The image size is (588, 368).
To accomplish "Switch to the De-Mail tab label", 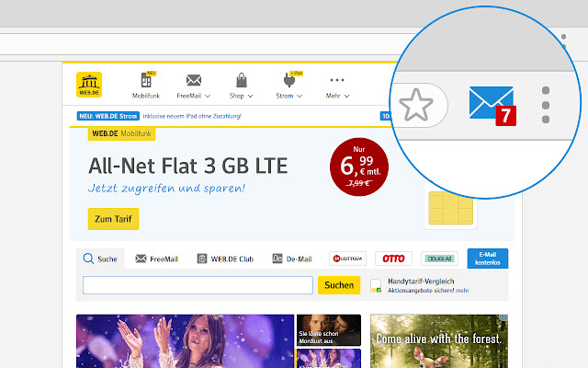I will 299,259.
